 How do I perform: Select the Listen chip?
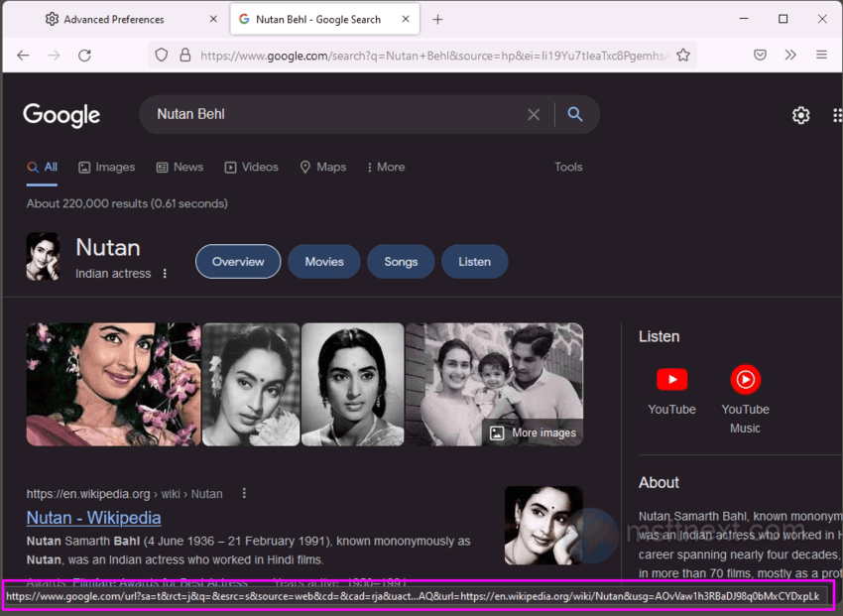coord(475,262)
